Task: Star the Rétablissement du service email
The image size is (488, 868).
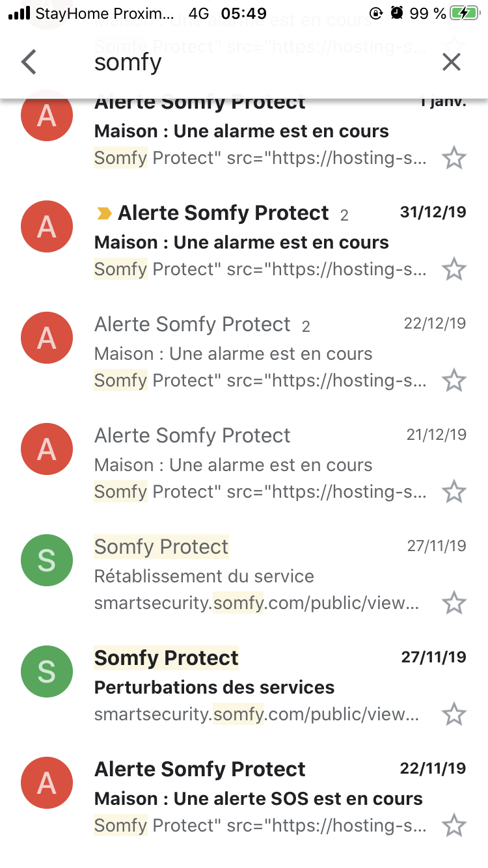Action: pos(454,603)
